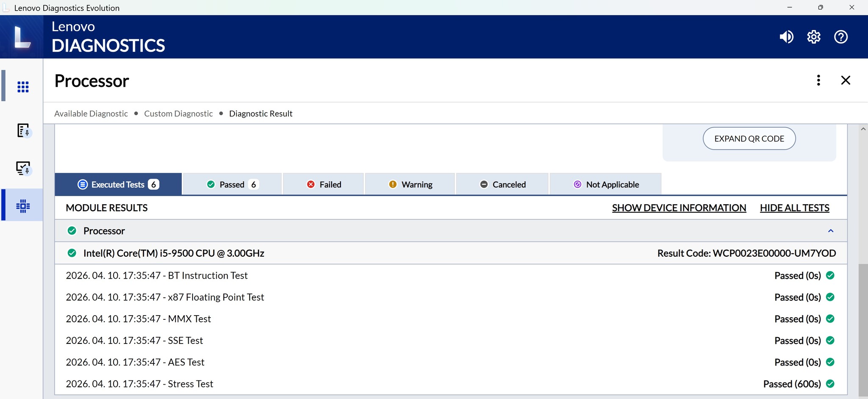868x399 pixels.
Task: Click the MODULE RESULTS heading
Action: [107, 208]
